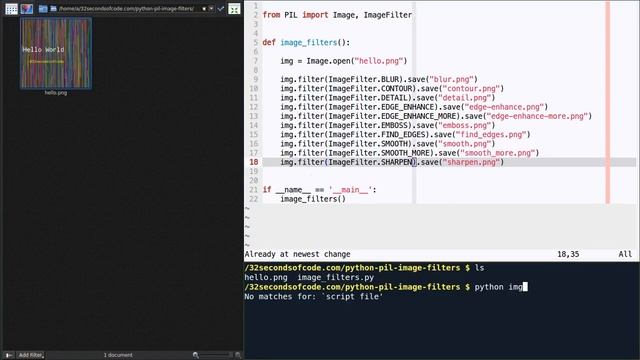Adjust the thumbnail zoom slider
Image resolution: width=640 pixels, height=360 pixels.
(x=217, y=355)
